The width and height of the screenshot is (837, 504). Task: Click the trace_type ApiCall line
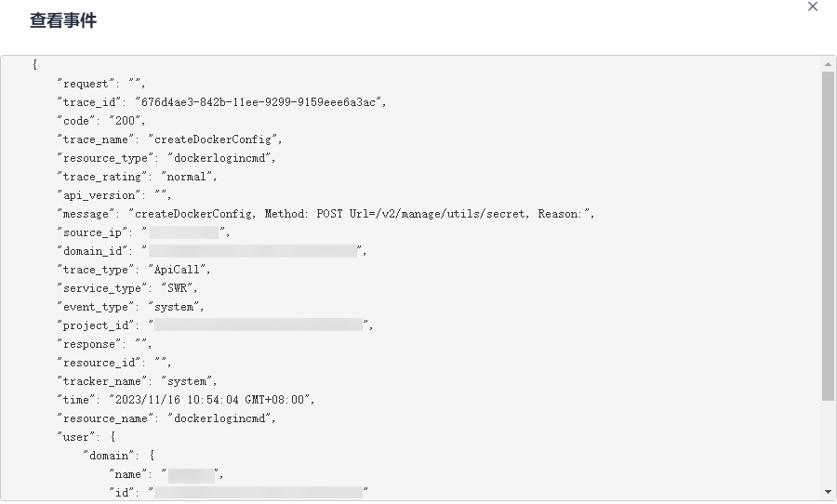(135, 270)
